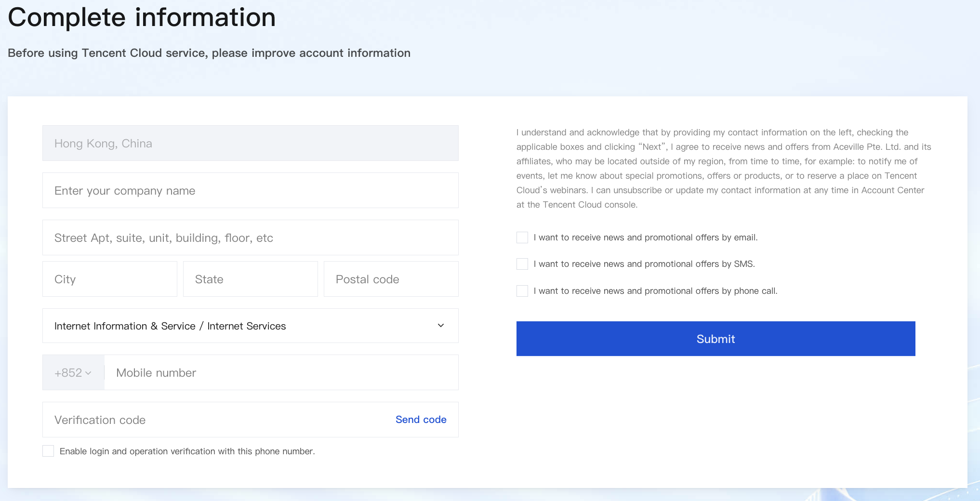Click the Mobile number input
The height and width of the screenshot is (501, 980).
281,373
